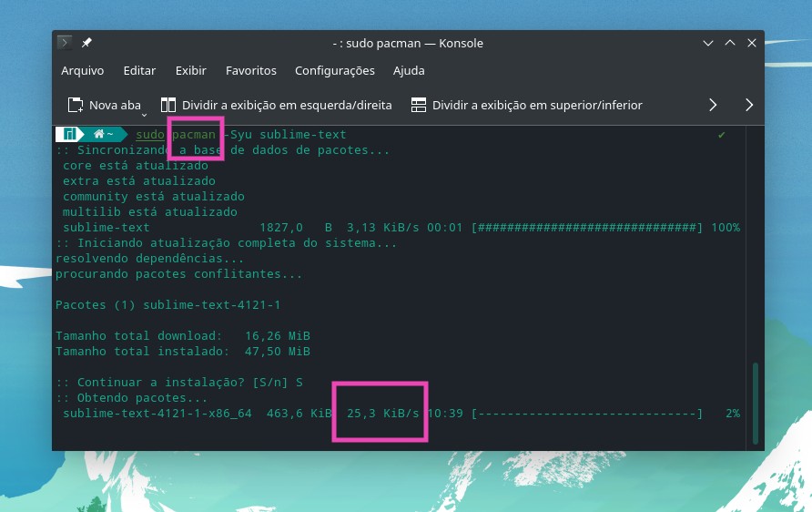
Task: Expand the first toolbar overflow chevron
Action: (713, 105)
